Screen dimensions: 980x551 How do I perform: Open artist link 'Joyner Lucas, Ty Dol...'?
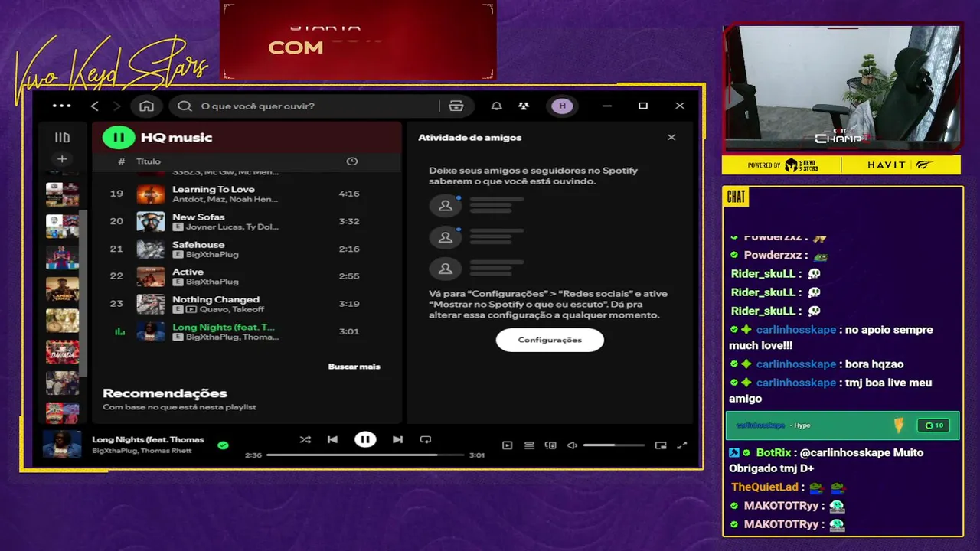coord(232,227)
